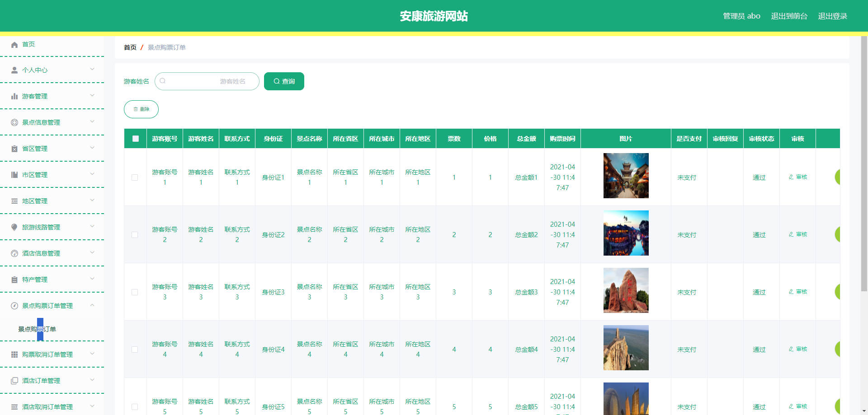Screen dimensions: 868x415
Task: Click the compass icon beside 景点购票订单管理
Action: click(x=14, y=306)
